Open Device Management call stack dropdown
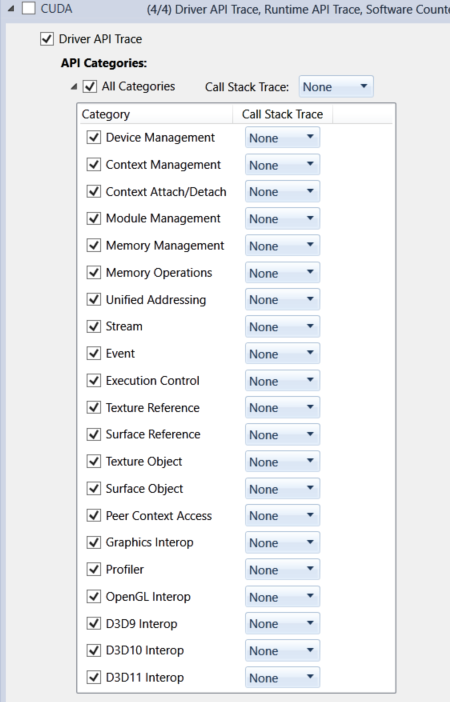The height and width of the screenshot is (702, 450). (282, 137)
